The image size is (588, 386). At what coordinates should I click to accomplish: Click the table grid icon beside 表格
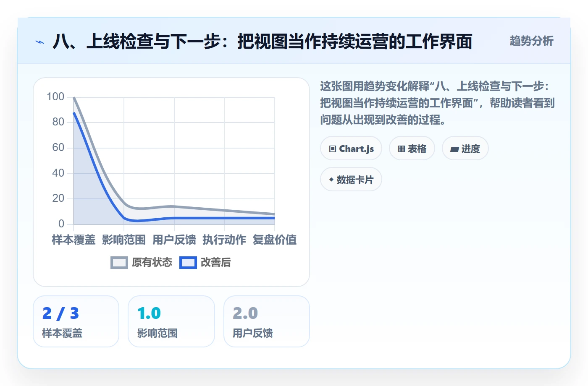(x=402, y=149)
